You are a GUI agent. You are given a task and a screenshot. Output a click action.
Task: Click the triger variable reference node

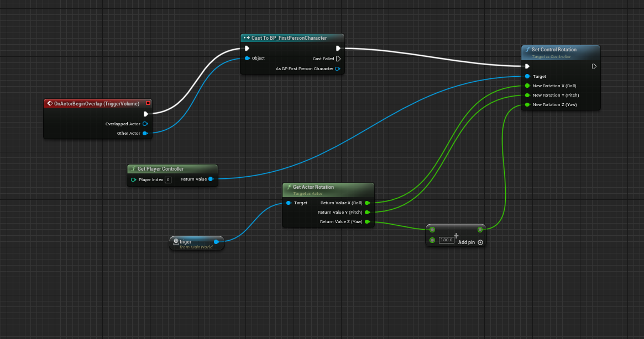pos(197,243)
